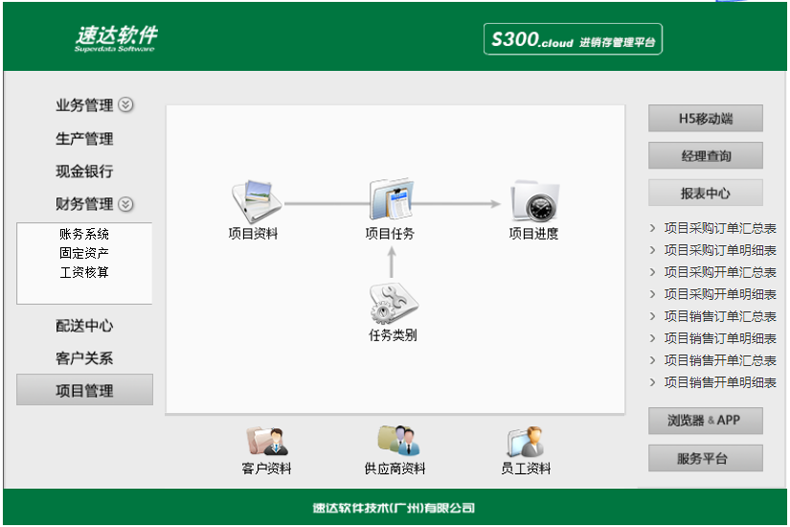Open the 项目销售订单汇总表 report link
Screen dimensions: 790x527
point(720,316)
